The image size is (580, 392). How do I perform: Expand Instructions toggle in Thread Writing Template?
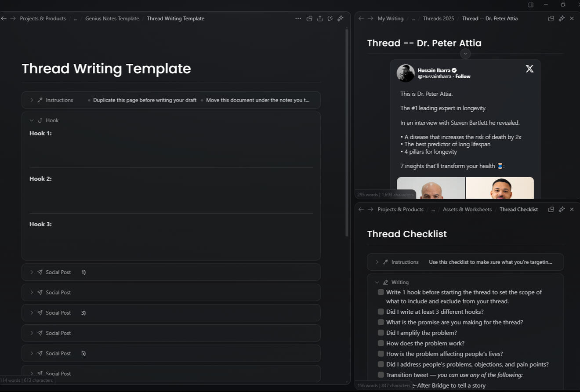[x=32, y=100]
